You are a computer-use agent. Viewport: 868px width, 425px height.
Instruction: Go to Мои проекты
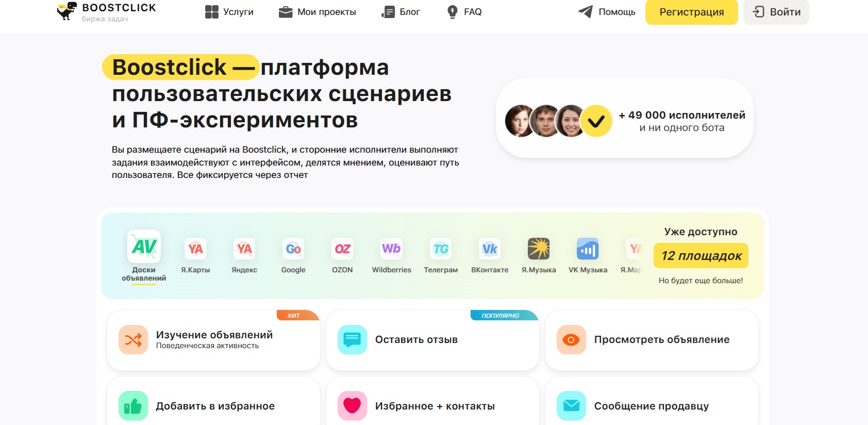(318, 12)
